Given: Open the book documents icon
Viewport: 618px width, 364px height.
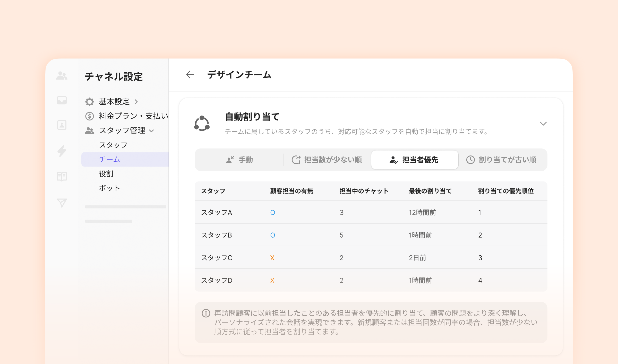Looking at the screenshot, I should [x=62, y=176].
